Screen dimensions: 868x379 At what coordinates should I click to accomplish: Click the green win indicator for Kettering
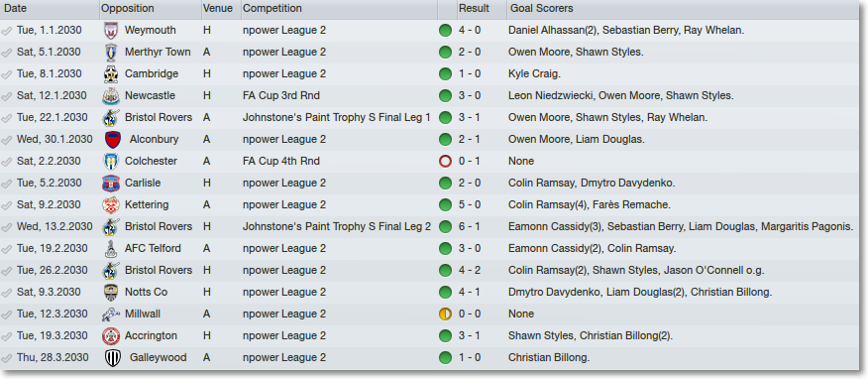[x=445, y=205]
